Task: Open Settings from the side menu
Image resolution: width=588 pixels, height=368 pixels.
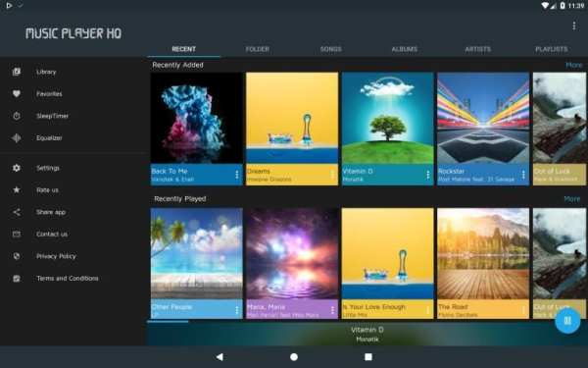Action: click(x=48, y=168)
